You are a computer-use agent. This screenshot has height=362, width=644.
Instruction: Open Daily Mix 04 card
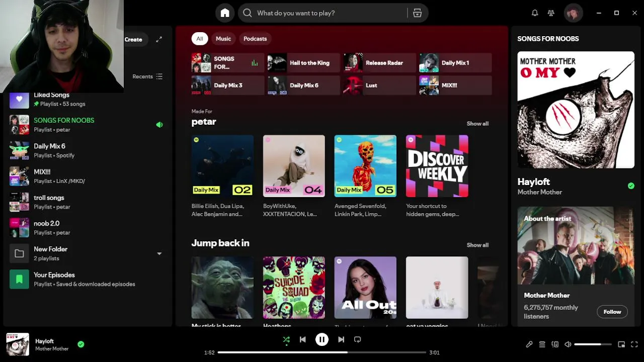point(294,176)
